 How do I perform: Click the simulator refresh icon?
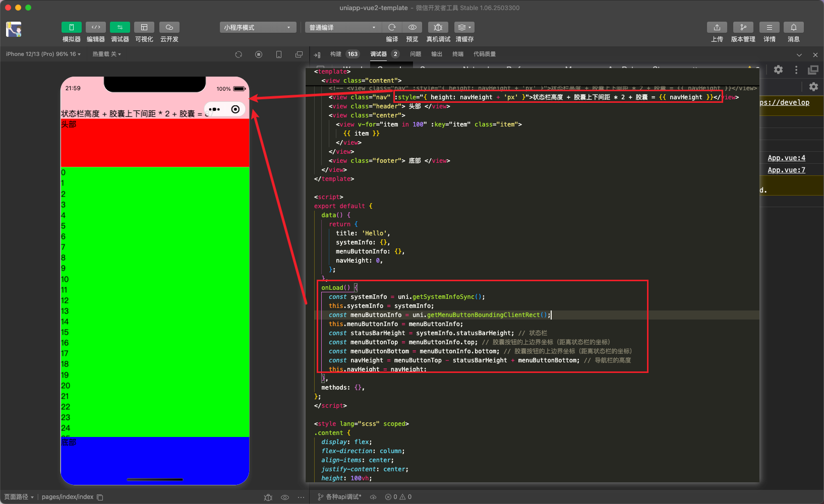tap(239, 54)
